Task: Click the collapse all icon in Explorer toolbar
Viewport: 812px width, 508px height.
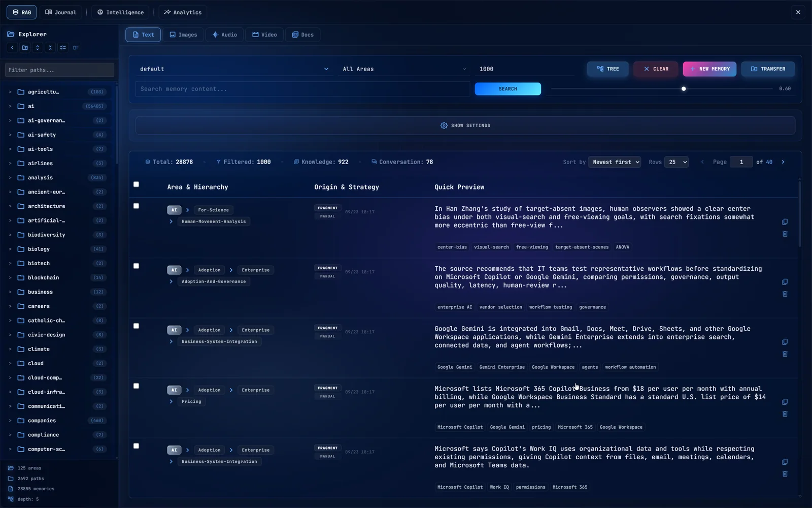Action: pos(50,48)
